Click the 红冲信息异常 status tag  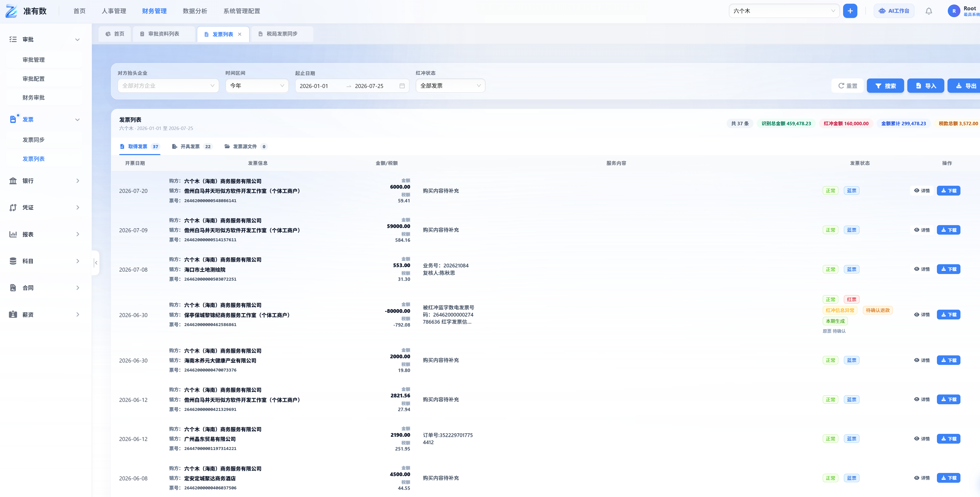(840, 310)
